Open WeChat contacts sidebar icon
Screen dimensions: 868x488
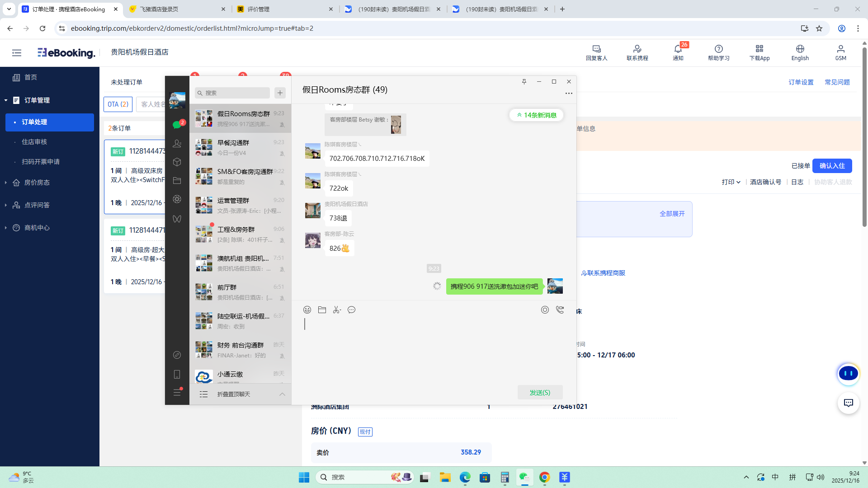coord(177,144)
